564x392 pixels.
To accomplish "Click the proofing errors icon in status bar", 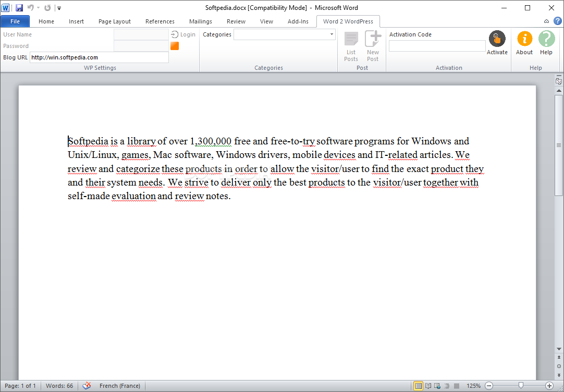I will [x=87, y=386].
